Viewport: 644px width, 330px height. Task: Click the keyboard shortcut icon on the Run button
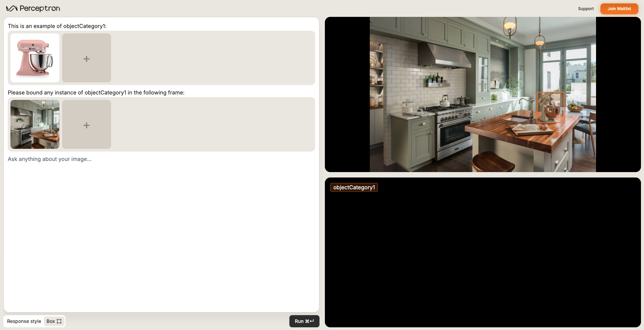309,321
